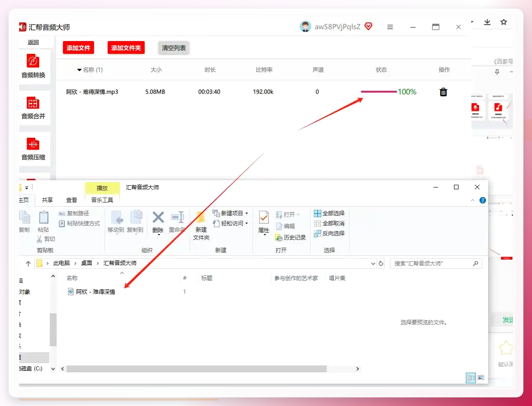Image resolution: width=532 pixels, height=406 pixels.
Task: Click 复制路径 copy path
Action: pyautogui.click(x=74, y=213)
